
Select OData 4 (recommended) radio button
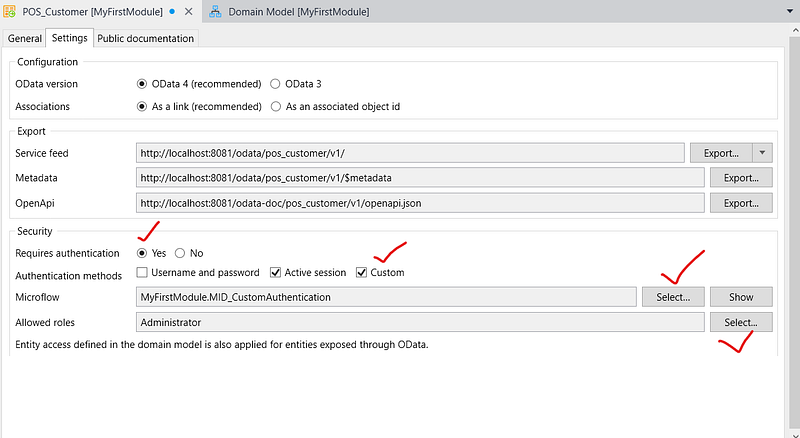click(x=142, y=84)
